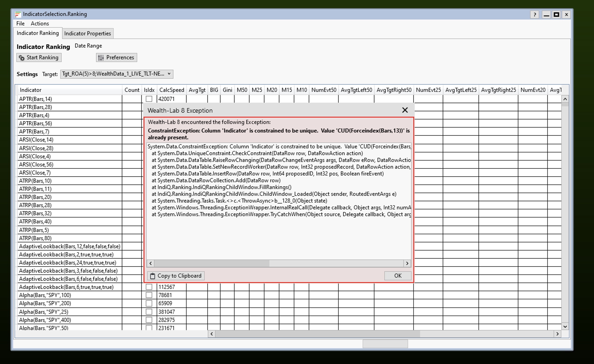Sort by the Indicator column header

(31, 90)
